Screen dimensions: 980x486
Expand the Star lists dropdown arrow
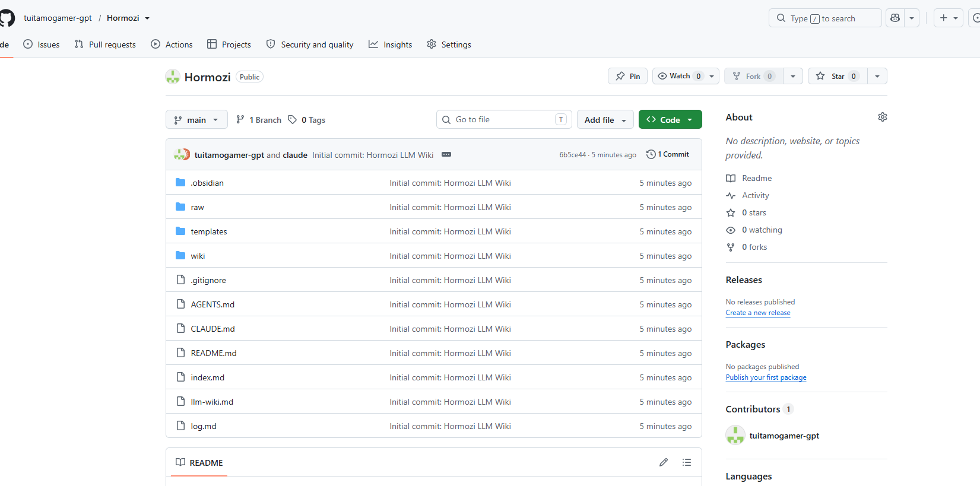click(877, 76)
